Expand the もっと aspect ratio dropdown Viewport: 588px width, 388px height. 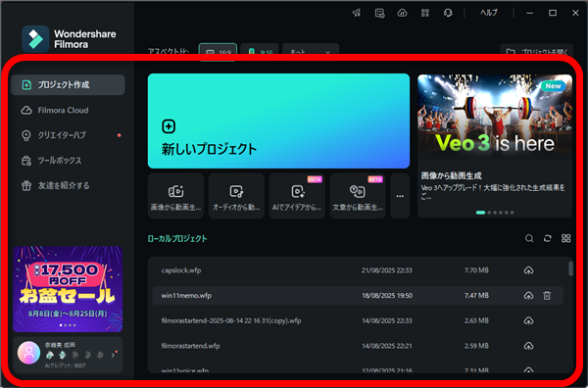pos(311,52)
